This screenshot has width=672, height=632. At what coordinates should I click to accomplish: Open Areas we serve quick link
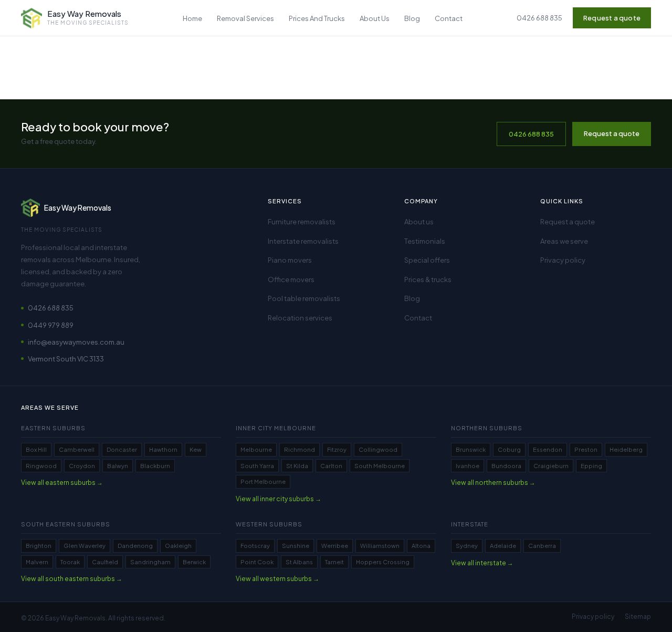tap(564, 241)
